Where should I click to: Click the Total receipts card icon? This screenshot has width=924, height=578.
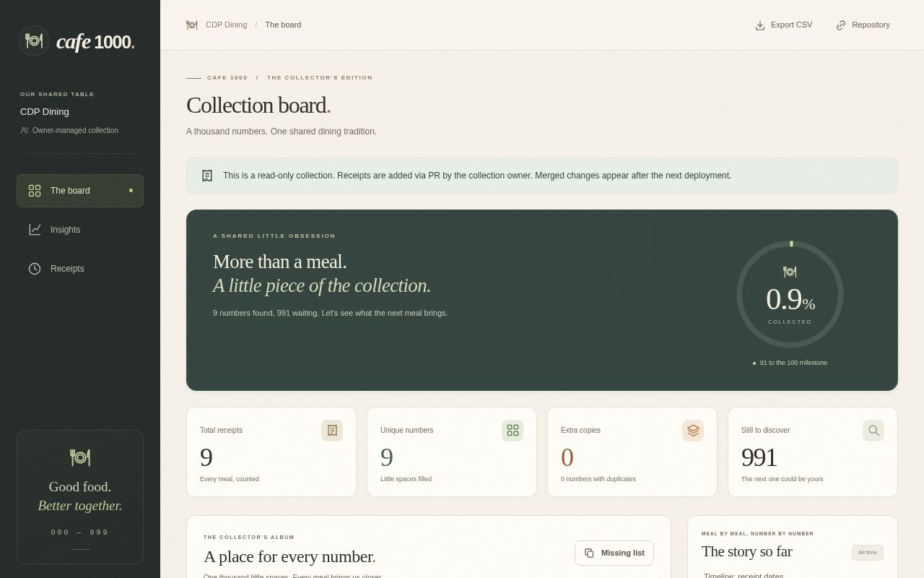(x=332, y=431)
